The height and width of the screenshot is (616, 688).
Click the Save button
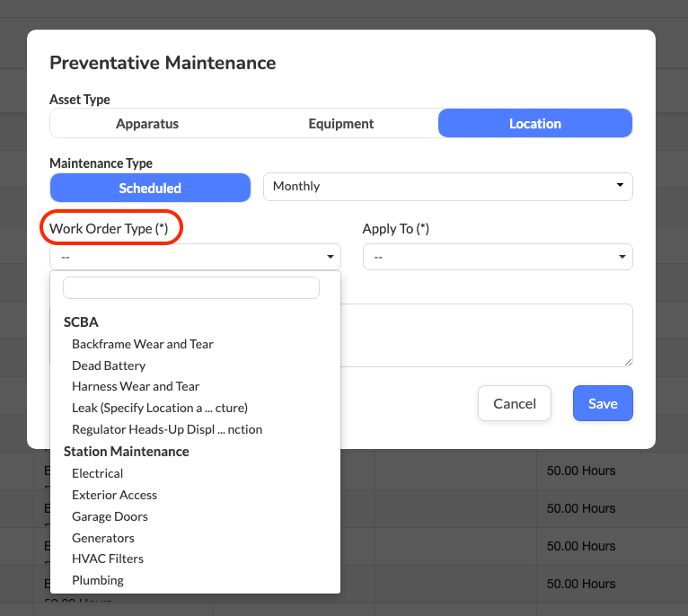pyautogui.click(x=602, y=404)
